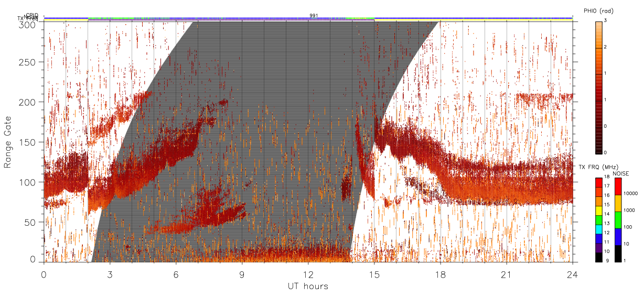Click the "991" CPID value at top
The image size is (644, 297).
click(314, 16)
